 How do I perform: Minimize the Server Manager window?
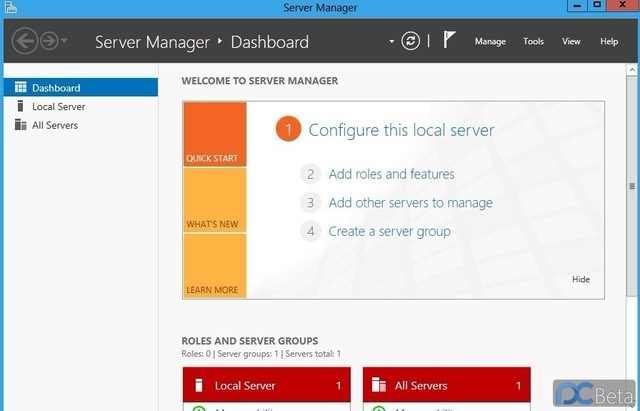[x=577, y=5]
